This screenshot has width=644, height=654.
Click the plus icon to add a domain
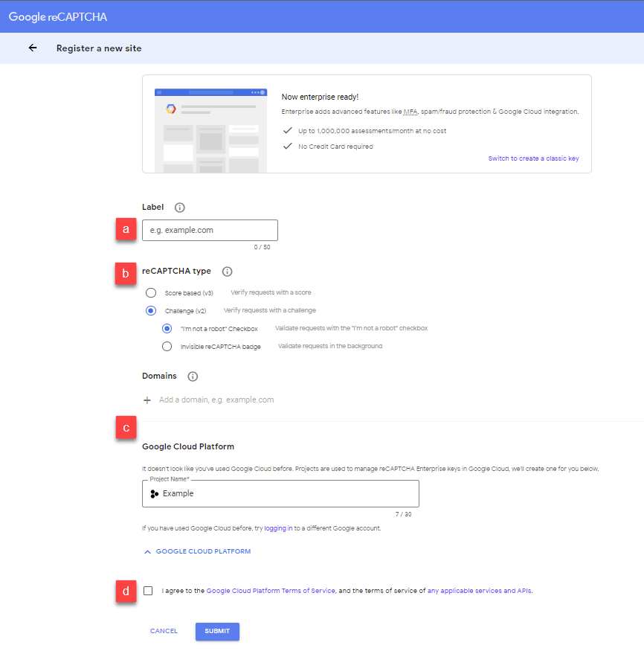click(146, 400)
